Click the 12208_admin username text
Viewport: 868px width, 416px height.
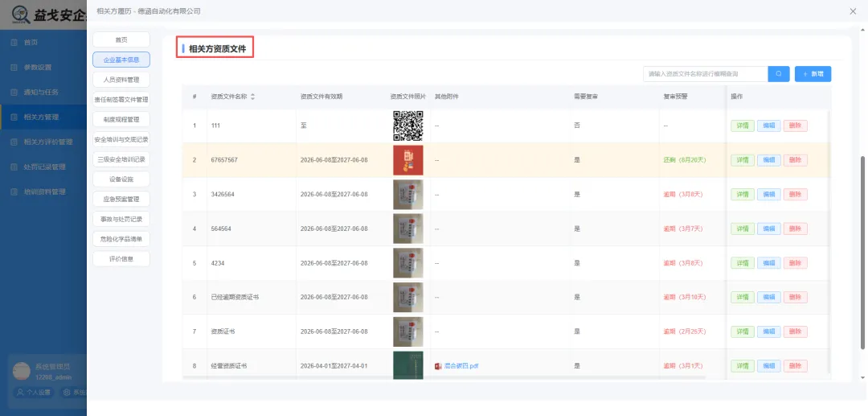click(x=53, y=377)
